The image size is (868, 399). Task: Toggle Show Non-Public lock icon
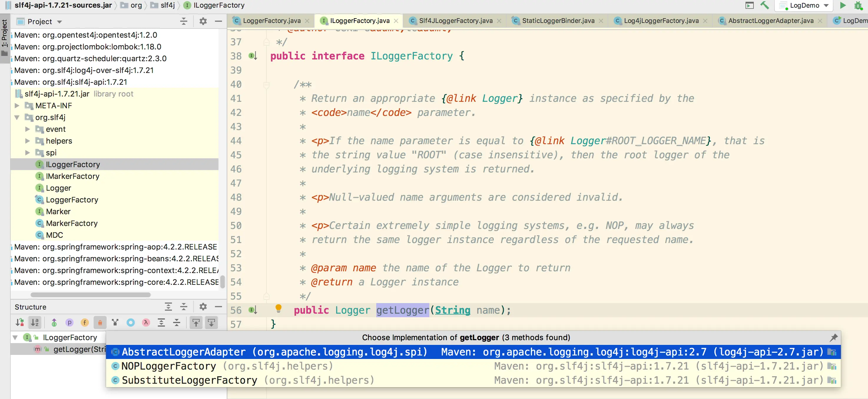(100, 322)
